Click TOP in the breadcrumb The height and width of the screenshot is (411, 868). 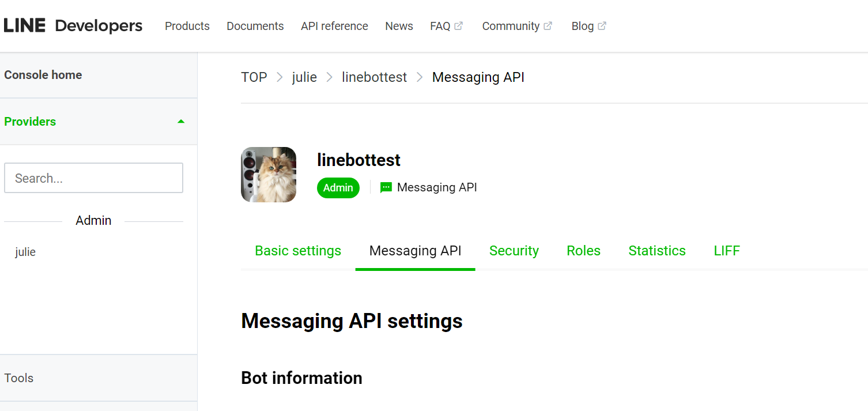[x=254, y=77]
